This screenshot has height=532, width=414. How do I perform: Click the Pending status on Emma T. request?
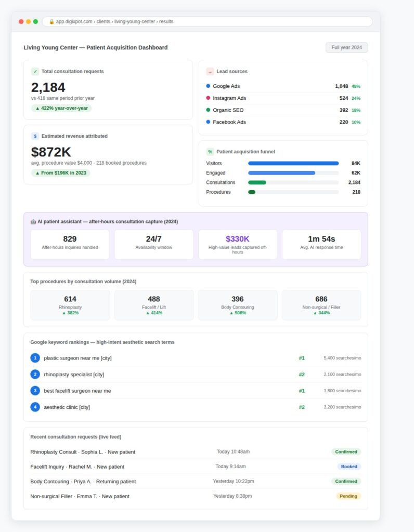pyautogui.click(x=348, y=496)
